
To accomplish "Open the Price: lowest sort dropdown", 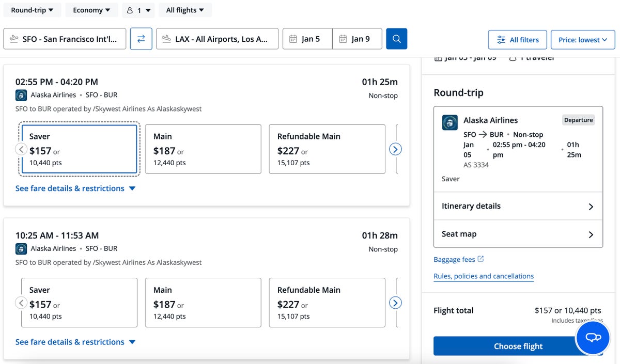I will [x=583, y=40].
